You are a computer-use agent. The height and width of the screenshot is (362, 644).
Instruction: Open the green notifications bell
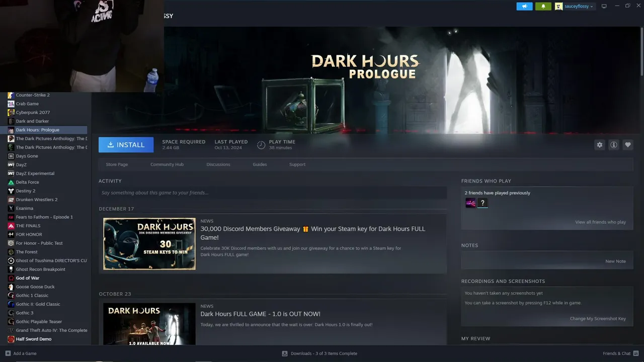pyautogui.click(x=543, y=7)
